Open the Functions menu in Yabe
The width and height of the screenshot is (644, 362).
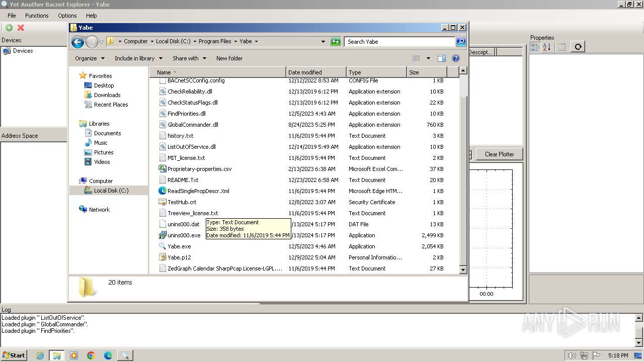click(37, 16)
